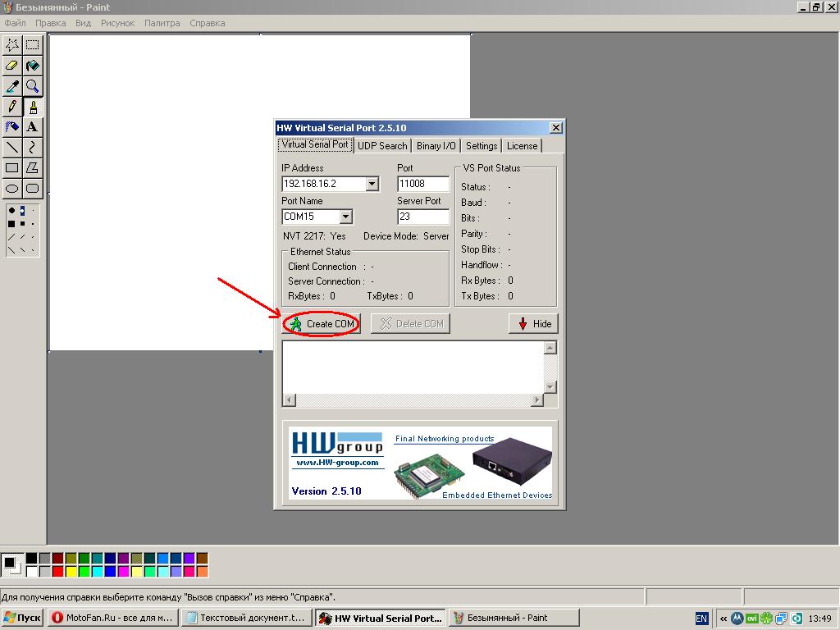Close the HW Virtual Serial Port dialog

click(x=556, y=127)
